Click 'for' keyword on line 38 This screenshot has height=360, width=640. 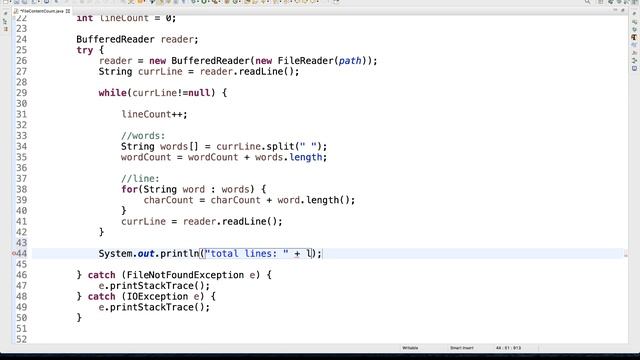129,189
